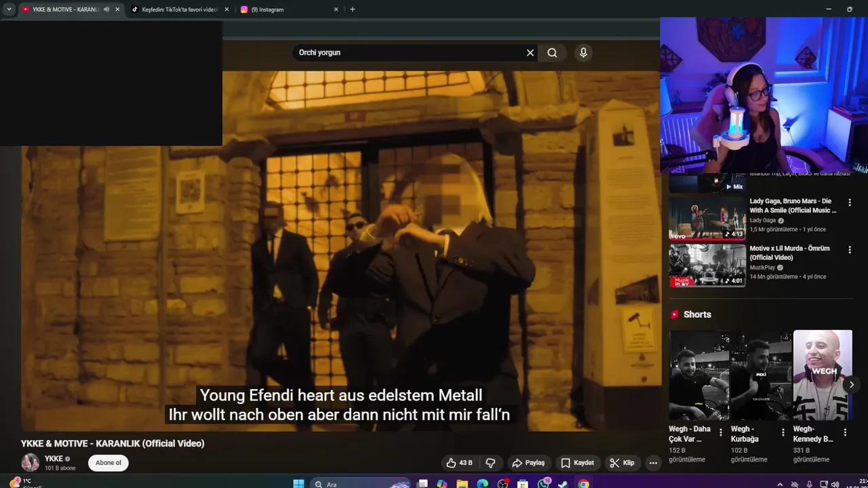The width and height of the screenshot is (868, 488).
Task: Show next Shorts with right arrow
Action: (x=852, y=384)
